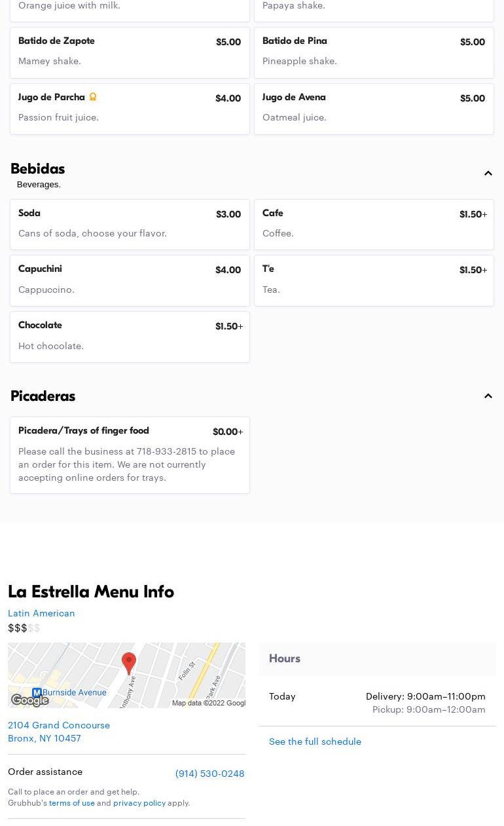Image resolution: width=504 pixels, height=826 pixels.
Task: Collapse the Bebidas section
Action: [x=488, y=174]
